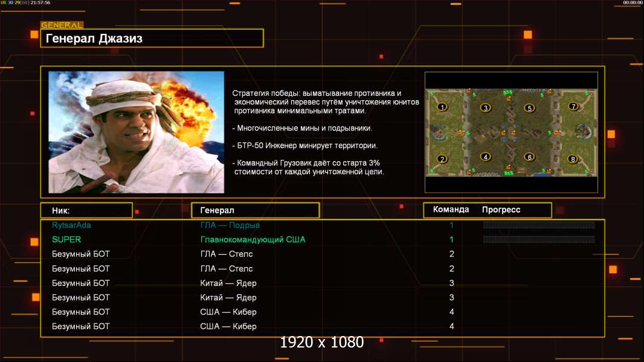Click the "Команда" column header
644x362 pixels.
(451, 209)
